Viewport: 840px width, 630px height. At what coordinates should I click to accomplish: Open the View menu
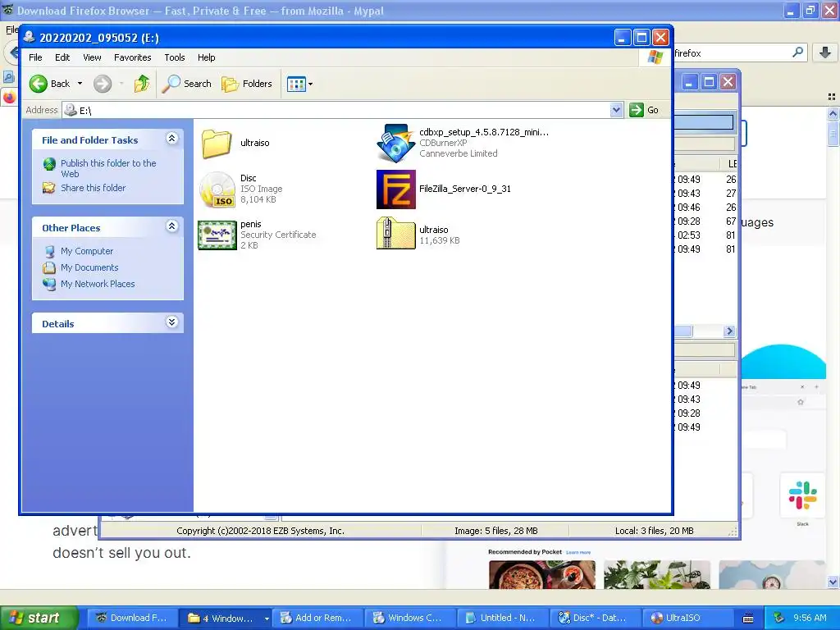click(92, 57)
